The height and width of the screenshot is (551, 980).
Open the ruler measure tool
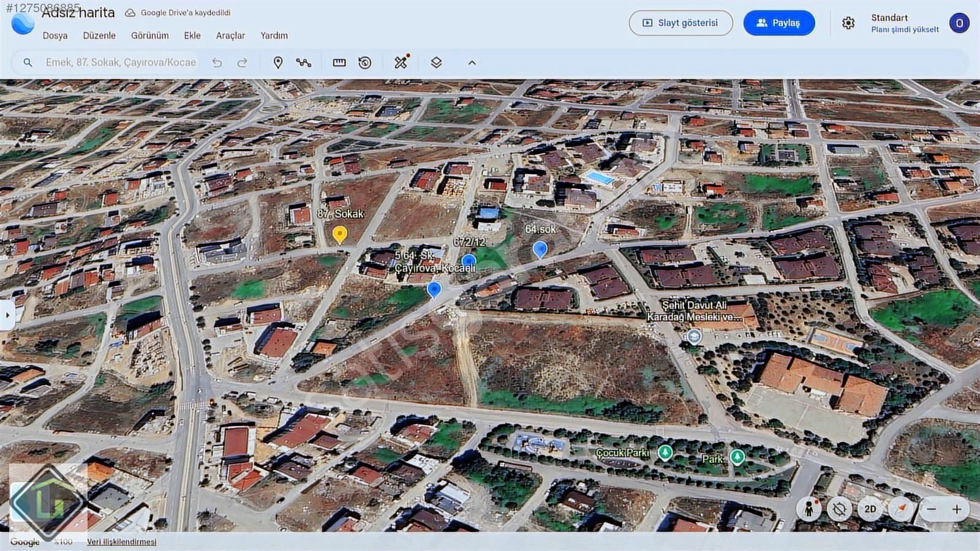point(339,62)
